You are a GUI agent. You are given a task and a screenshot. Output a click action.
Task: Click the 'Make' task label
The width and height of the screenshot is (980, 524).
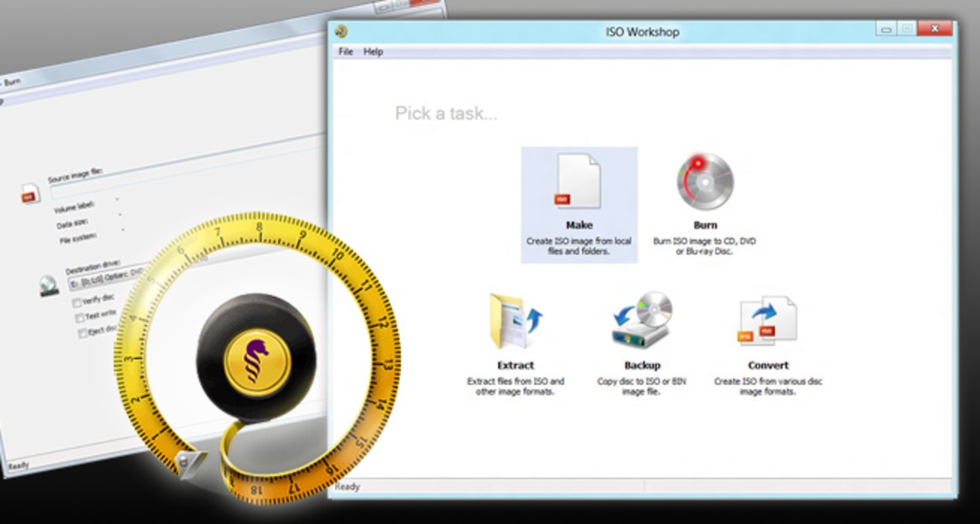pyautogui.click(x=579, y=225)
